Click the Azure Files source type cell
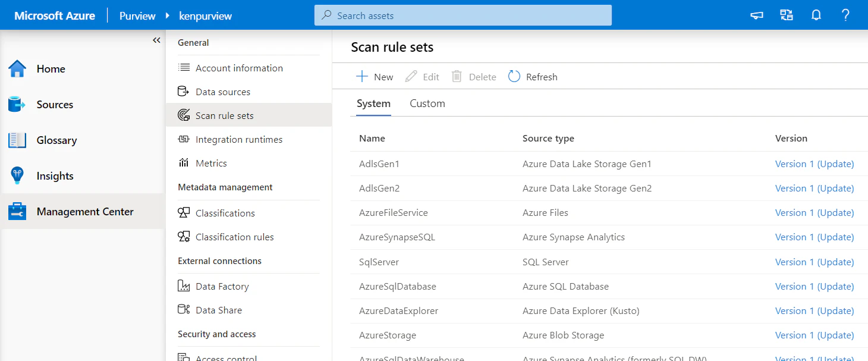This screenshot has height=361, width=868. click(545, 212)
